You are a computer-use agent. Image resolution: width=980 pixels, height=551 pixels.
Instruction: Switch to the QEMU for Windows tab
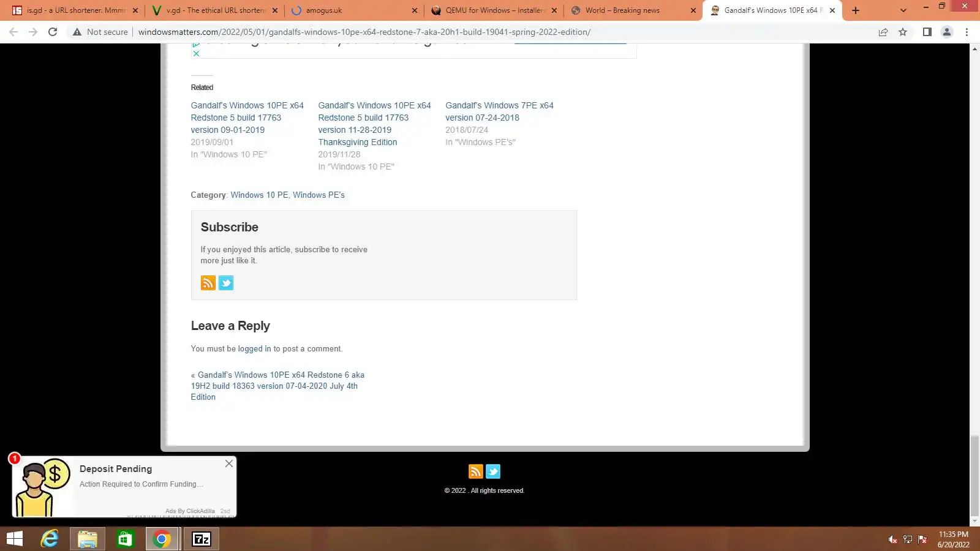[494, 10]
